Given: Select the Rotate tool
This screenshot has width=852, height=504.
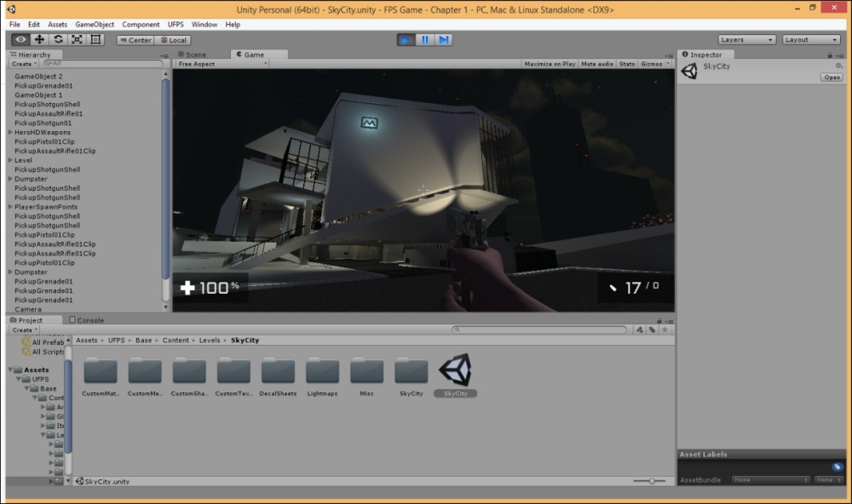Looking at the screenshot, I should pos(58,39).
